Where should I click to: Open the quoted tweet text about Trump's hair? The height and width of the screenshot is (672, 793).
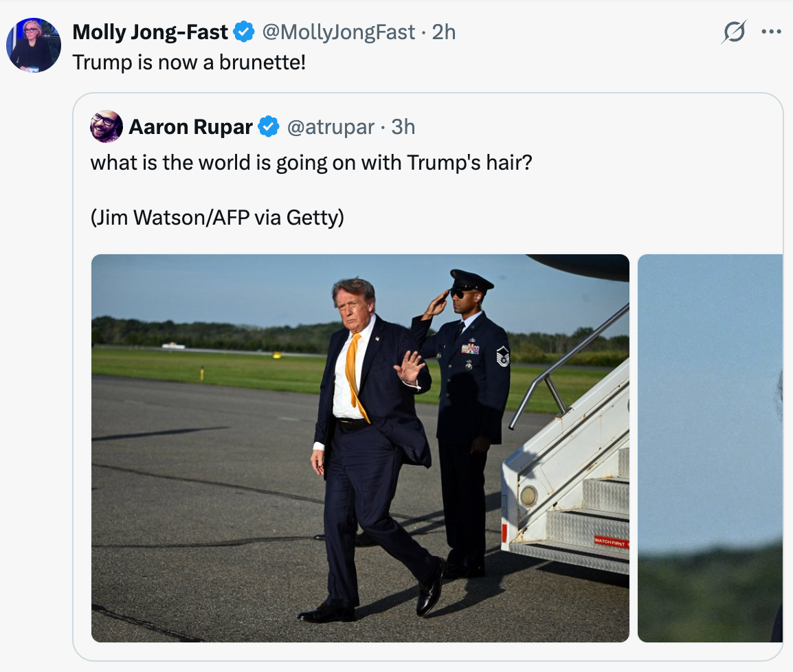pos(311,163)
